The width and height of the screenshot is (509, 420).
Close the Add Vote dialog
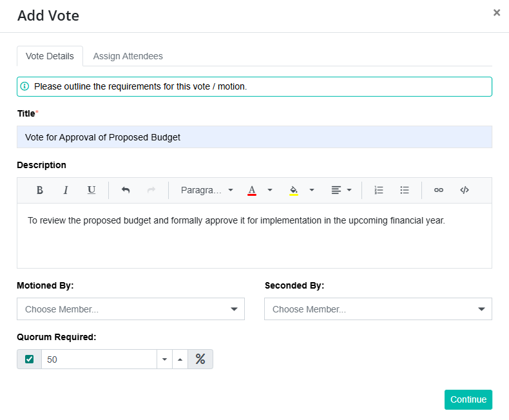coord(497,12)
